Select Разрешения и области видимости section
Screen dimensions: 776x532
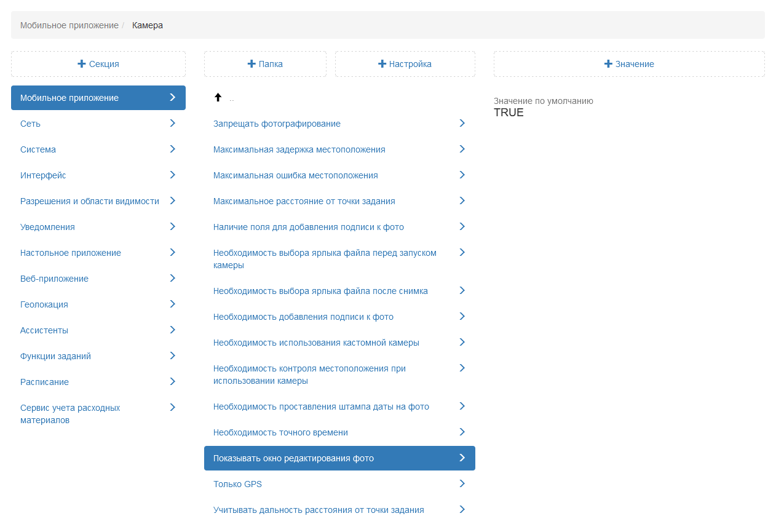[98, 201]
